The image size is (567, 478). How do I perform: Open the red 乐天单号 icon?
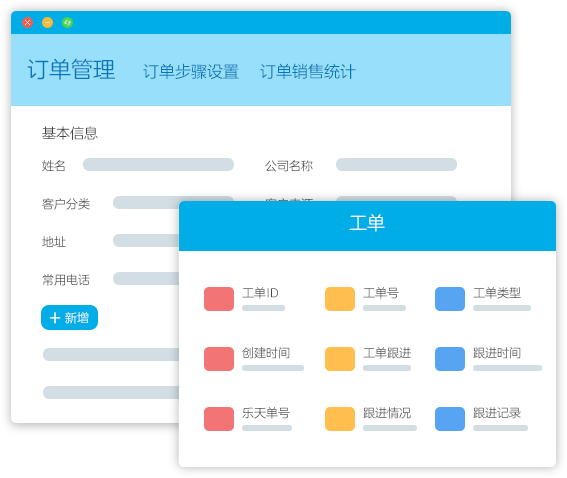(x=219, y=419)
